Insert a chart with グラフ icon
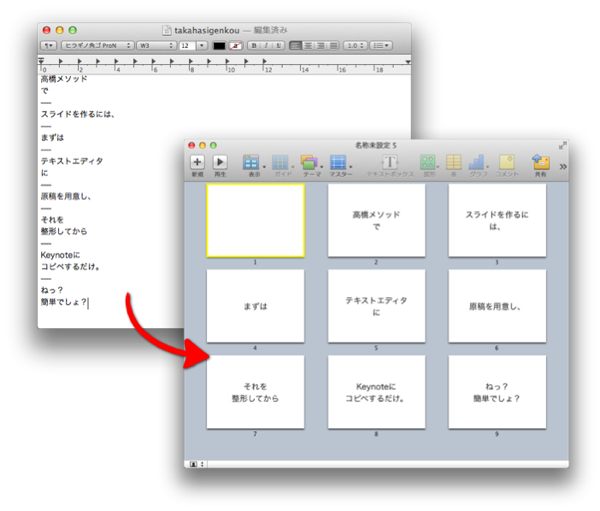600x511 pixels. point(477,162)
